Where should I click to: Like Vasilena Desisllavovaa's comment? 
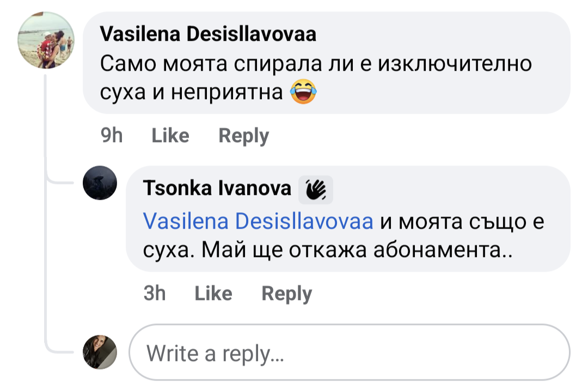click(x=170, y=135)
